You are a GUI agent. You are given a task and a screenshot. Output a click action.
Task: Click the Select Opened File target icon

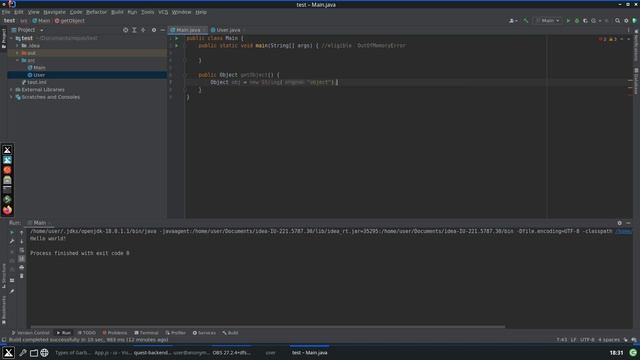[125, 30]
